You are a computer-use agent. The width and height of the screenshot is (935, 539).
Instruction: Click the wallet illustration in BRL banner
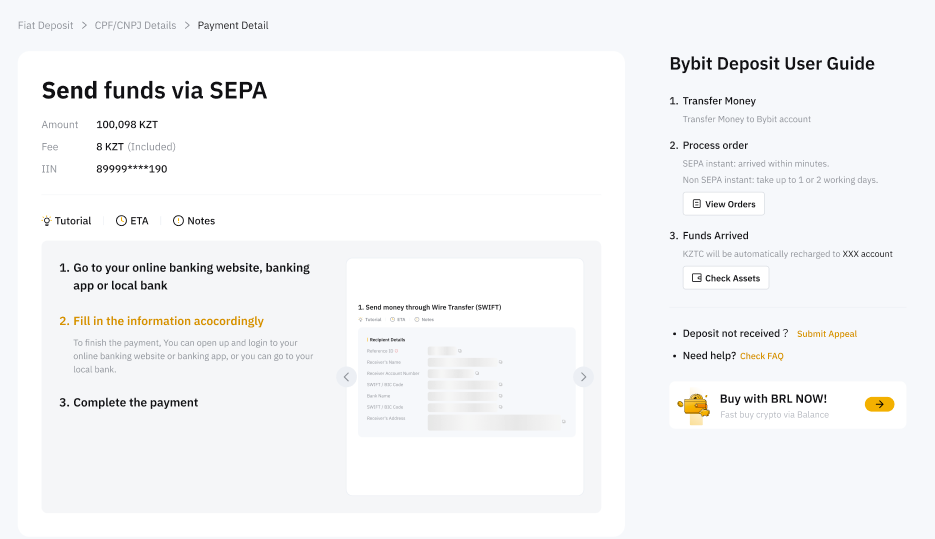[x=693, y=405]
